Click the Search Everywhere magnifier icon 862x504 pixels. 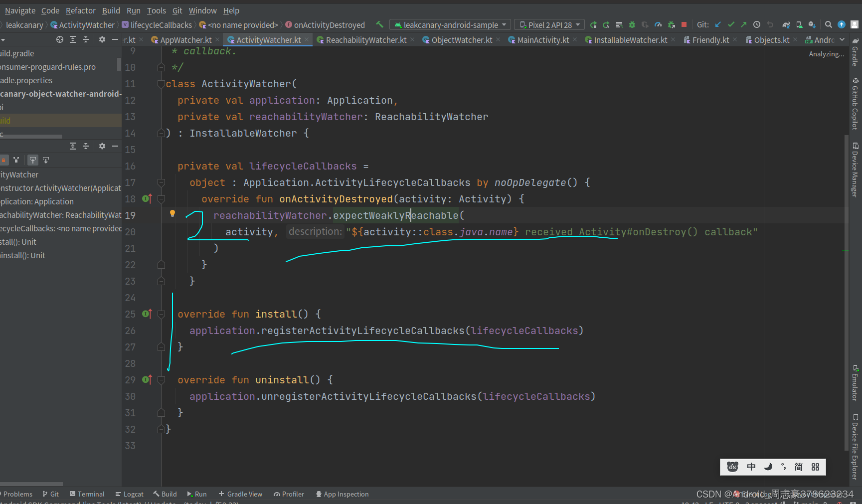[829, 24]
